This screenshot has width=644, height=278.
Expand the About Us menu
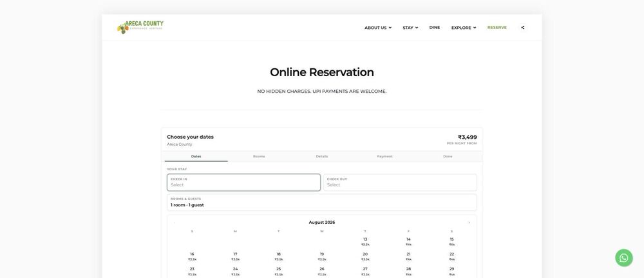tap(378, 28)
